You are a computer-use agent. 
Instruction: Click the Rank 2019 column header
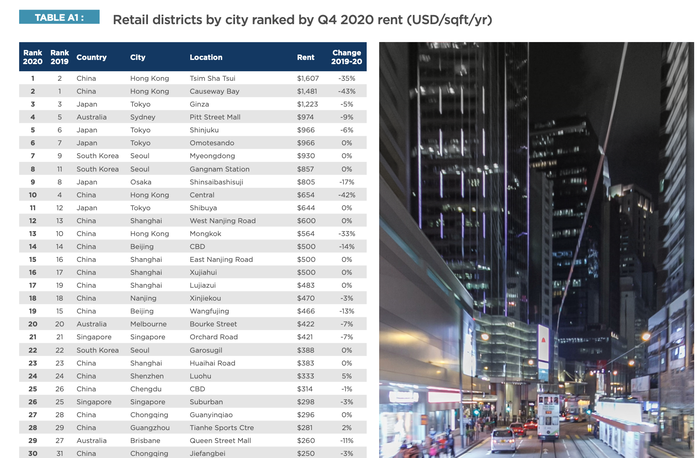point(59,57)
